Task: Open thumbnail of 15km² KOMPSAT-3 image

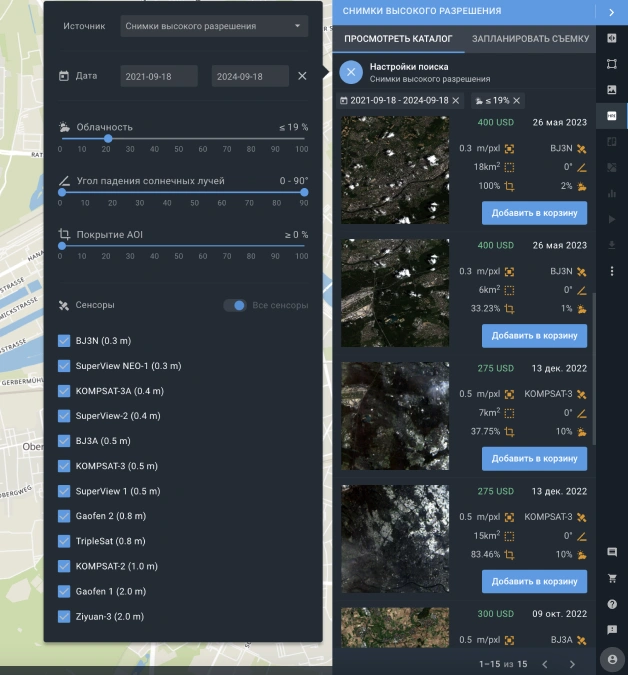Action: 395,539
